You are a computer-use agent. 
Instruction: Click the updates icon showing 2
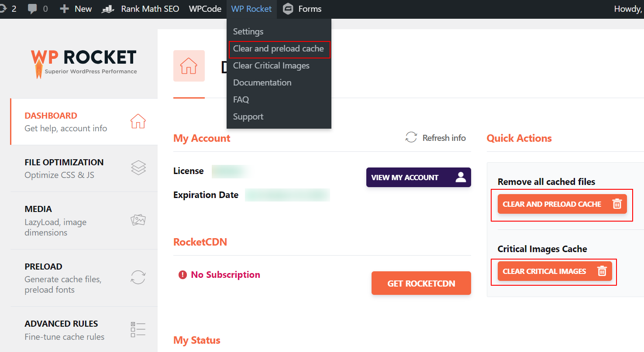tap(3, 9)
